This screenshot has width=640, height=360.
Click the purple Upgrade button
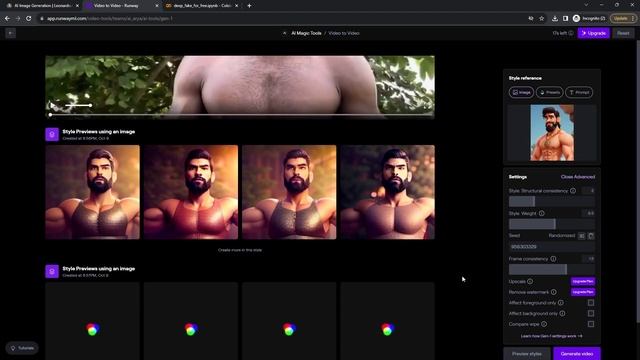[593, 33]
